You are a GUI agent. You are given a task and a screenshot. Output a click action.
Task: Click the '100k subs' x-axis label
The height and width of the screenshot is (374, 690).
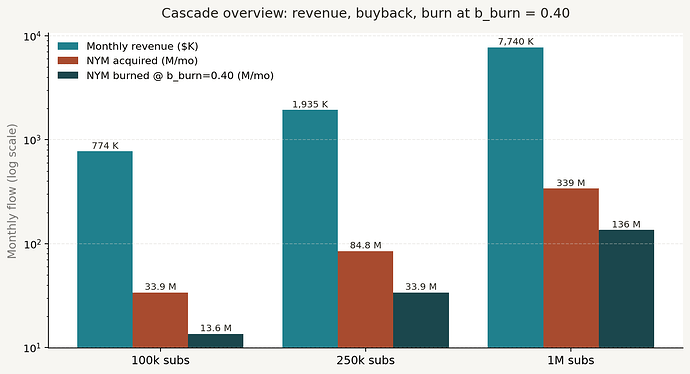(161, 360)
